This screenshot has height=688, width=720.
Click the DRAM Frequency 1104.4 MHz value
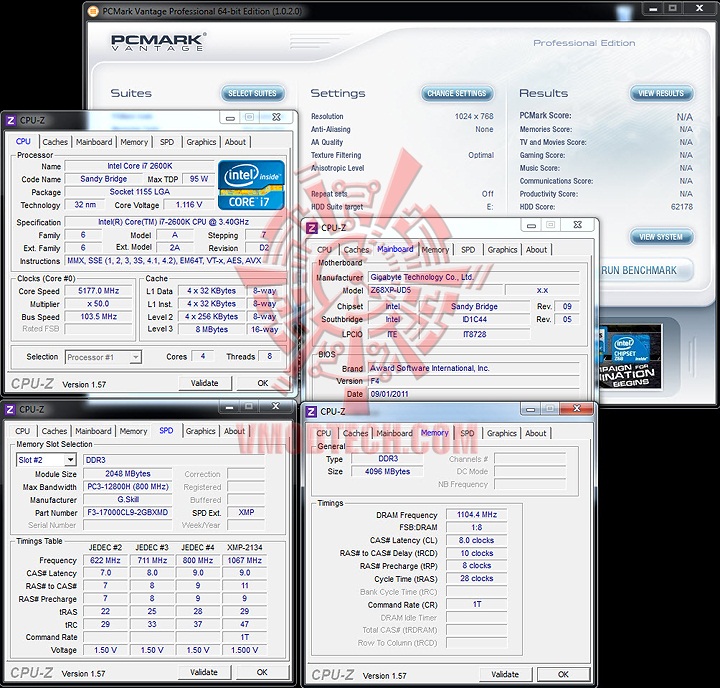point(477,514)
